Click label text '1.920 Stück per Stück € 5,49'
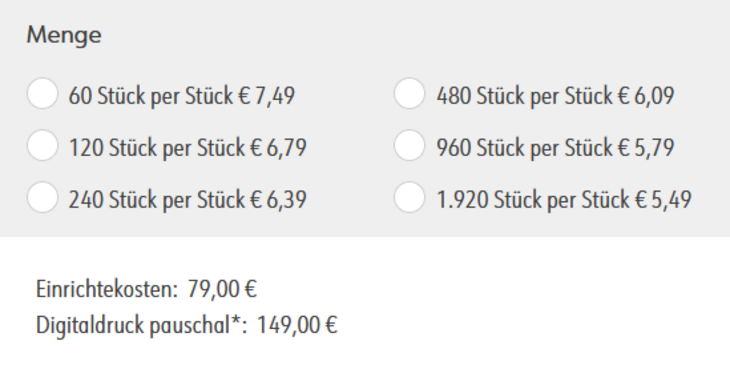This screenshot has width=730, height=369. 564,200
